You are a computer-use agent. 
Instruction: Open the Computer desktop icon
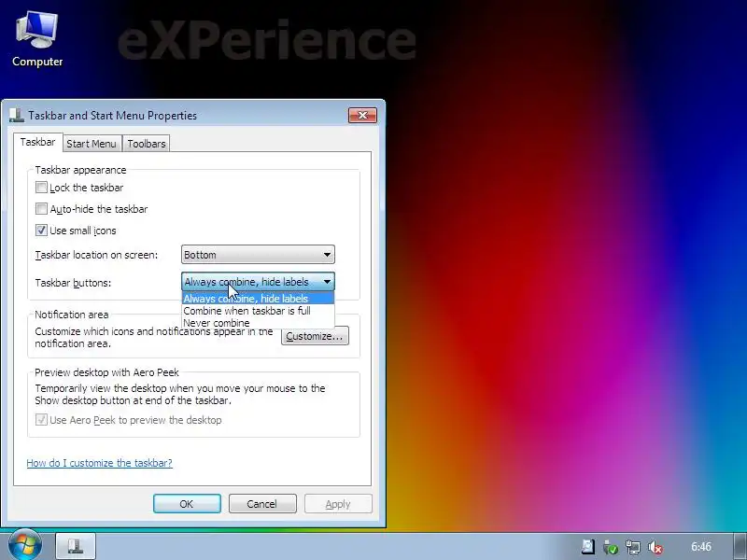point(37,39)
